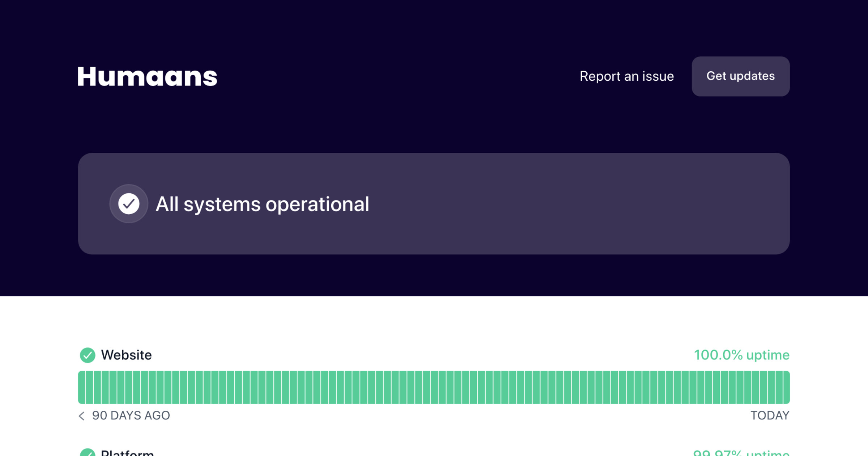Click the All systems operational status card

(x=434, y=203)
